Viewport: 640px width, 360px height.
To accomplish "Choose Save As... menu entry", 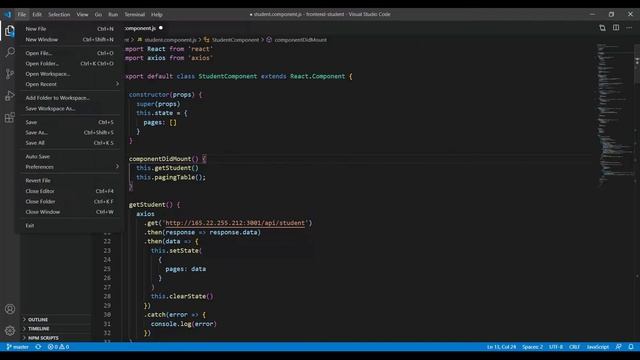I will 70,132.
